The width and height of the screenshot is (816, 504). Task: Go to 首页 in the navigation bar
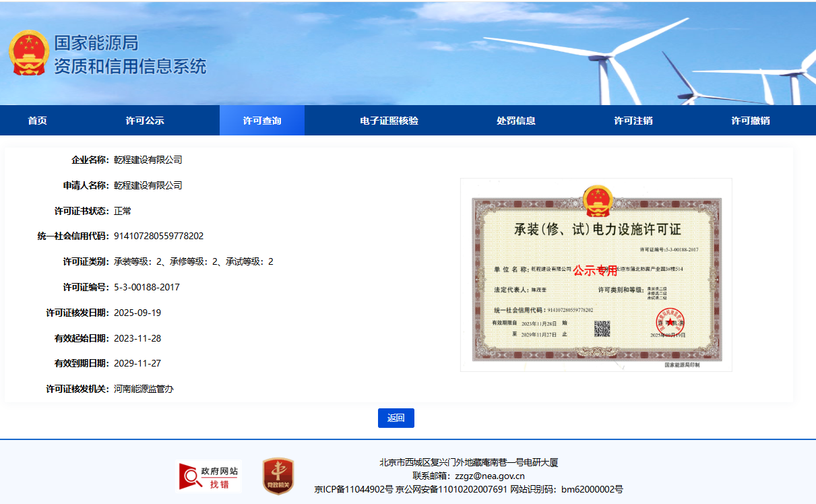point(37,121)
